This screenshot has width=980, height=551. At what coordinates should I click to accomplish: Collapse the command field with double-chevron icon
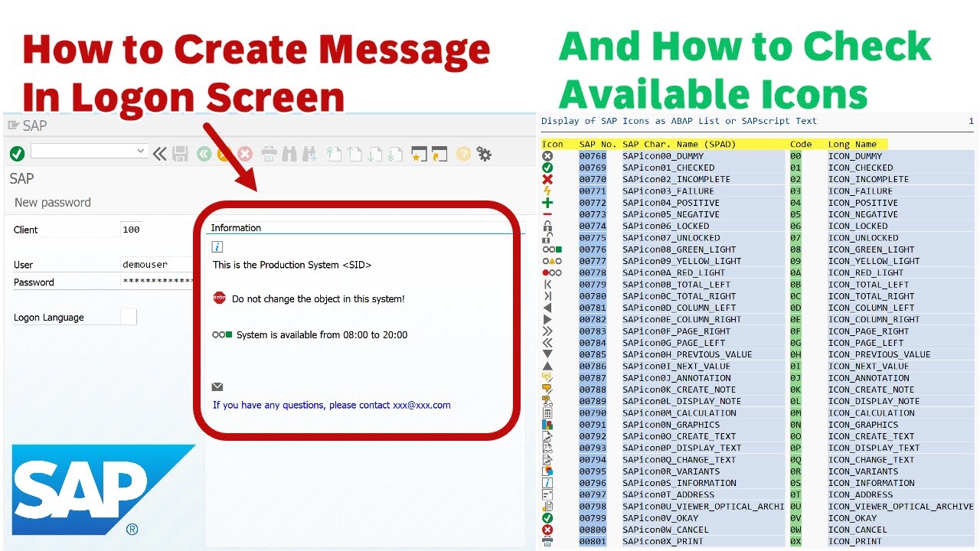pos(159,154)
